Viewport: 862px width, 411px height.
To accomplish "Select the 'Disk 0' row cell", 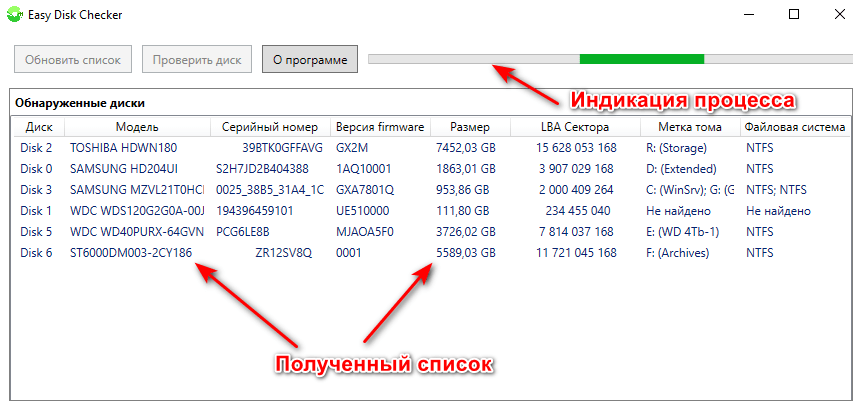I will coord(36,169).
